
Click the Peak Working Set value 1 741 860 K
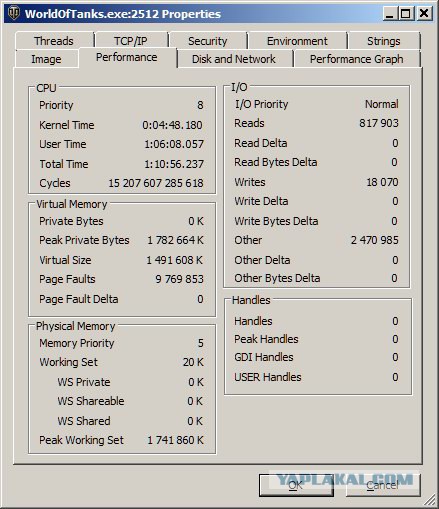175,440
